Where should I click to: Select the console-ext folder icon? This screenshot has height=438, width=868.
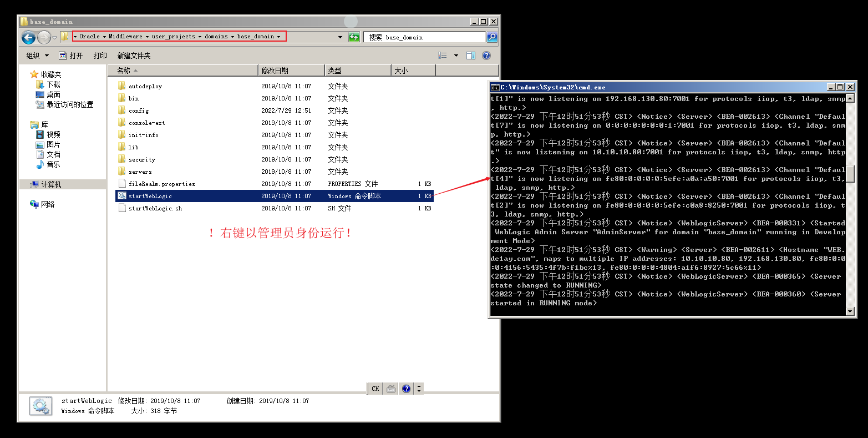tap(122, 123)
